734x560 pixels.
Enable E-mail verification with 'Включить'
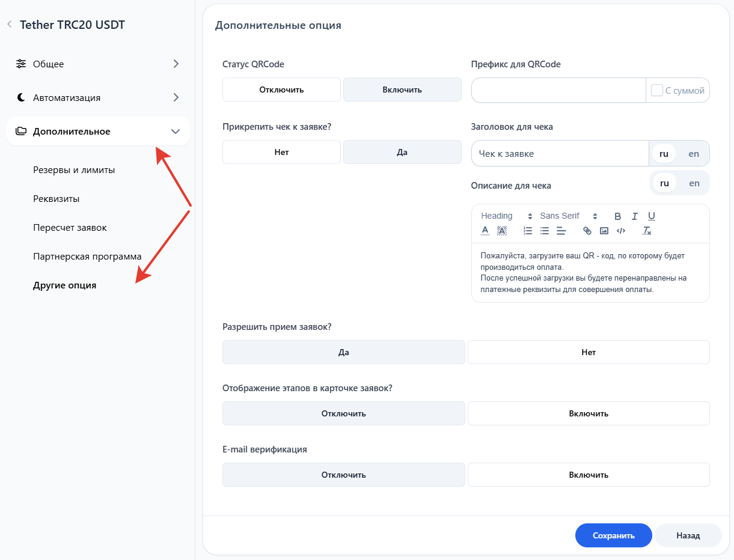[589, 475]
